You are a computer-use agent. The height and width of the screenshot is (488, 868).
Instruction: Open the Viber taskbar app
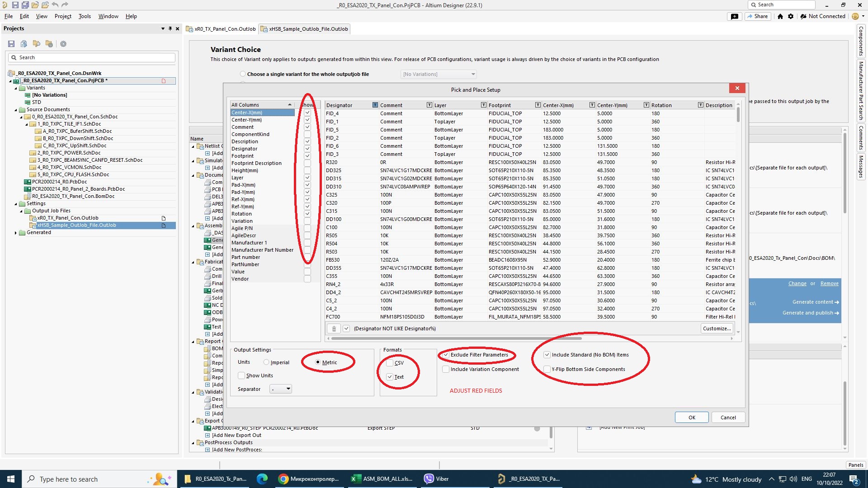click(x=437, y=479)
